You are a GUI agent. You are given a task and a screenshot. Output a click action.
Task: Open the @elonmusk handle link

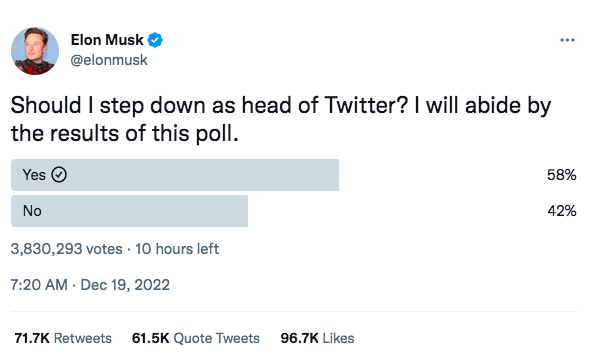coord(109,60)
